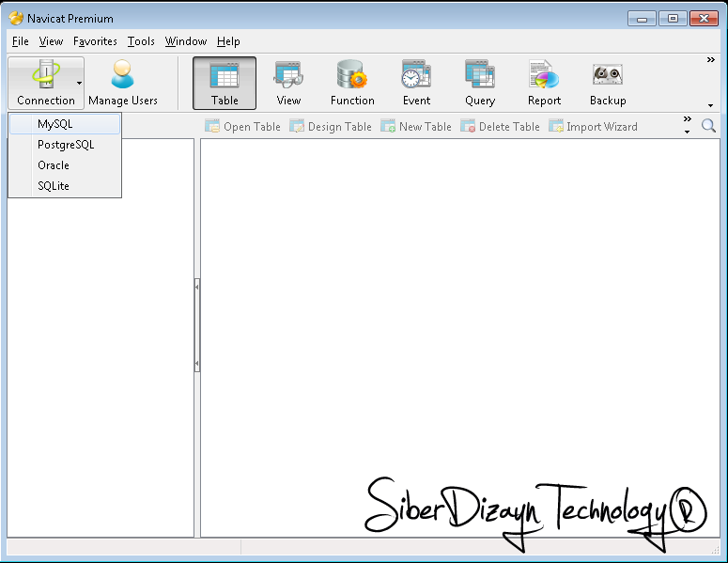The height and width of the screenshot is (563, 728).
Task: Open the Query objects list
Action: click(480, 83)
